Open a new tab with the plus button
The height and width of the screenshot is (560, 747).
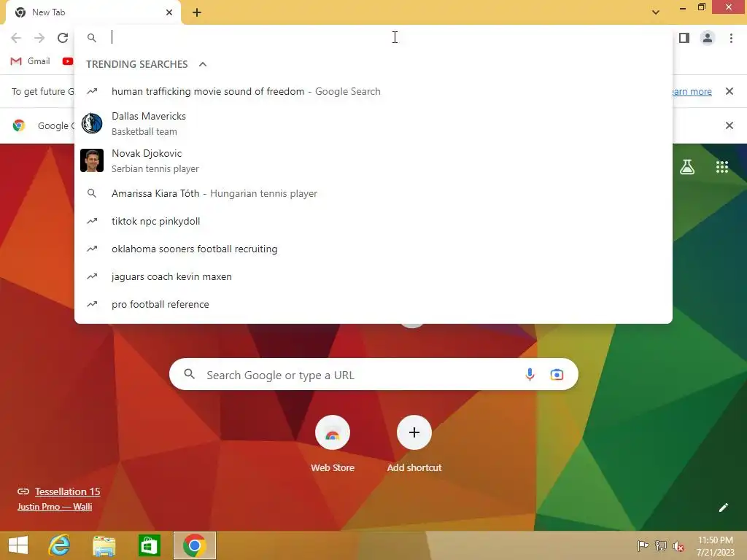197,12
